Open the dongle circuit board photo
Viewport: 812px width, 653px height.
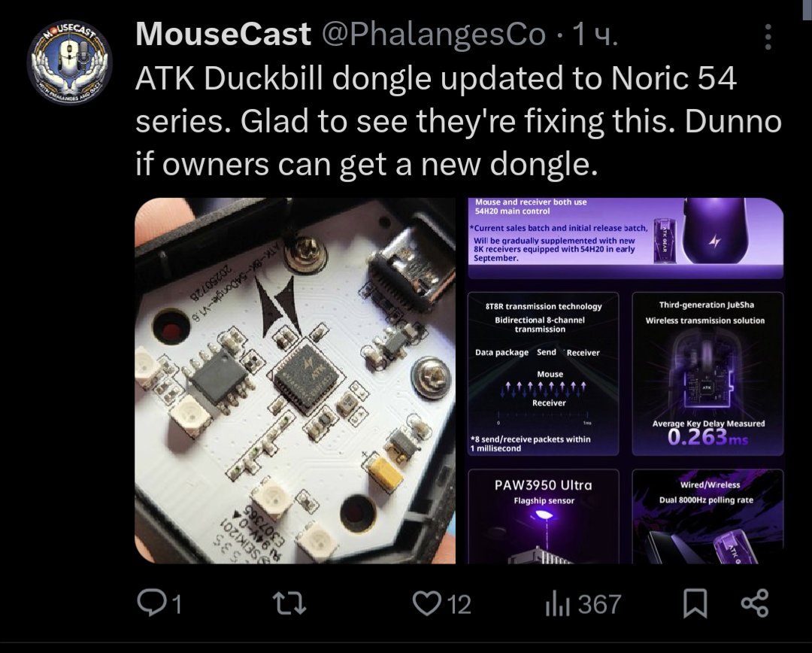click(295, 381)
